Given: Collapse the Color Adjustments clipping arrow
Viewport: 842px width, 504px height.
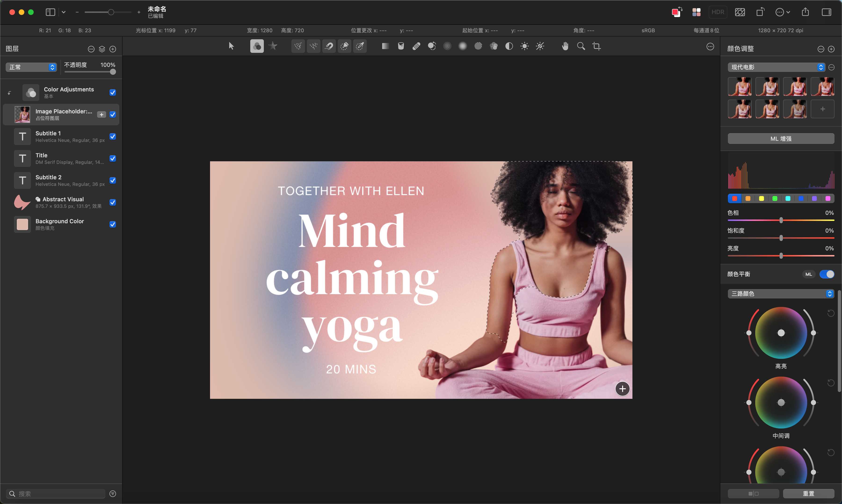Looking at the screenshot, I should pos(9,93).
